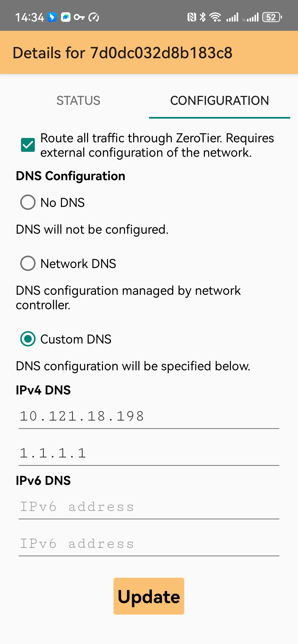The height and width of the screenshot is (644, 298).
Task: Tap the battery level indicator
Action: coord(272,17)
